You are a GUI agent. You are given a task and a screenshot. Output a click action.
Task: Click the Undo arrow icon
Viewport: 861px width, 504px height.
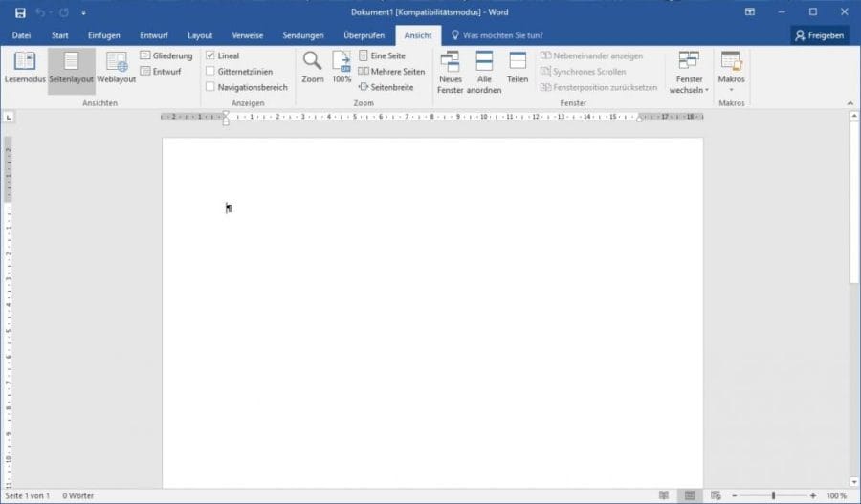[x=40, y=12]
